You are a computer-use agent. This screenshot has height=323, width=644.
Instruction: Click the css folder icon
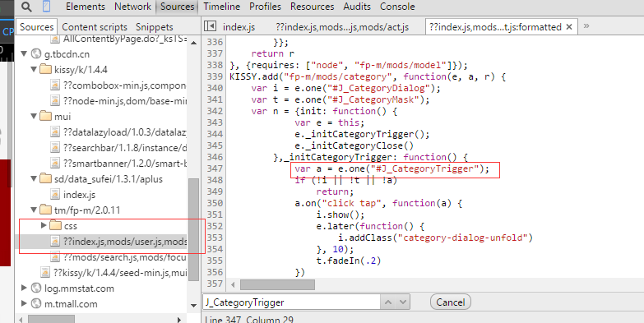coord(55,225)
